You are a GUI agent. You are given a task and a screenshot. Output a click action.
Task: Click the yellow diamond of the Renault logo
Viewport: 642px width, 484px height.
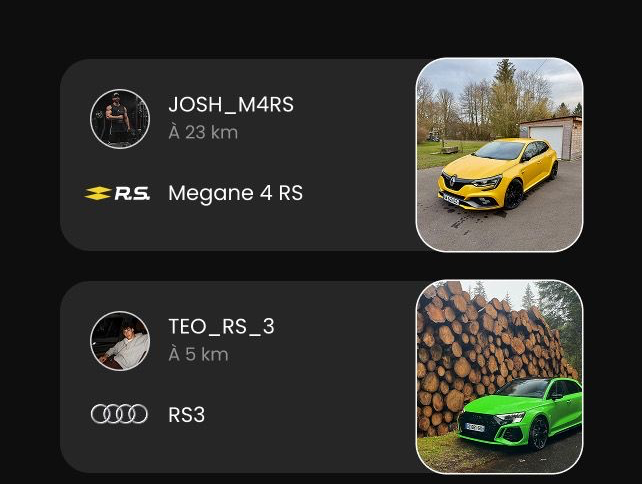pyautogui.click(x=97, y=193)
